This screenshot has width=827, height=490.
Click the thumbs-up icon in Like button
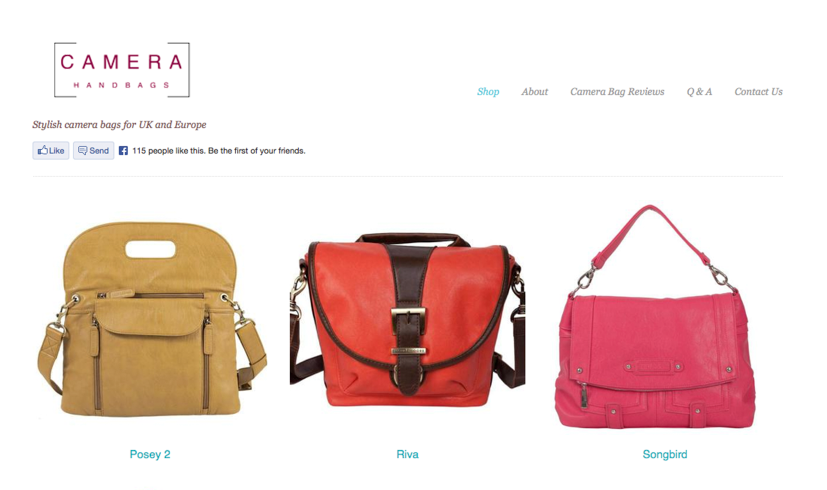coord(42,150)
